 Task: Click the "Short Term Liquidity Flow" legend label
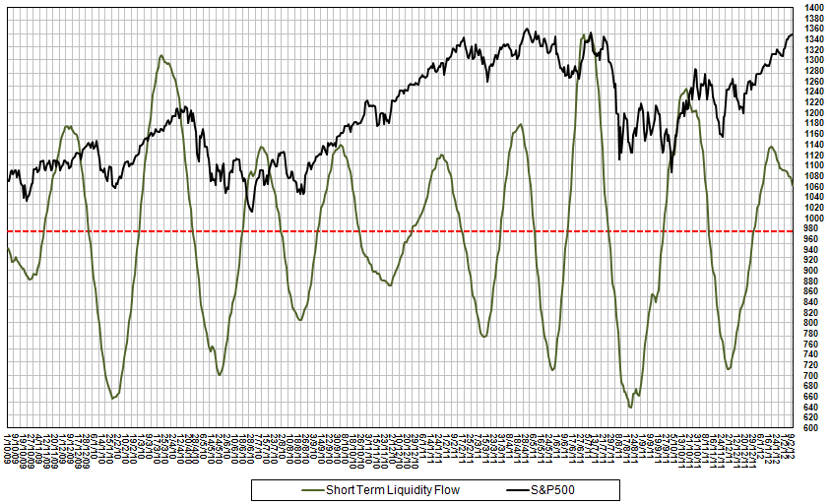[x=392, y=490]
